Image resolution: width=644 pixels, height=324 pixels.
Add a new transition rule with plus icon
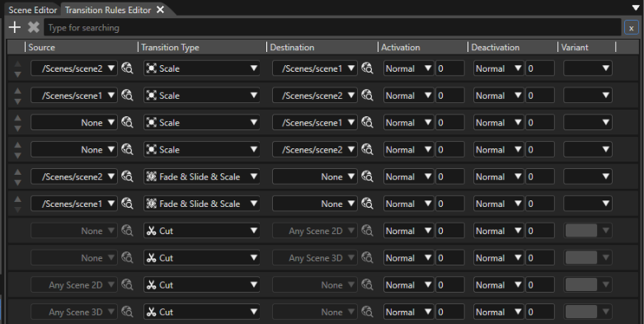(15, 27)
